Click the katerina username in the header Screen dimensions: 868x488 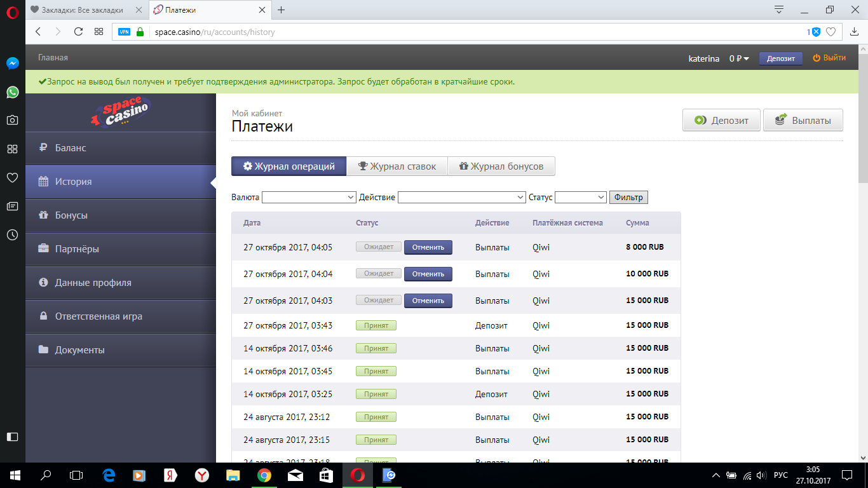(x=704, y=58)
